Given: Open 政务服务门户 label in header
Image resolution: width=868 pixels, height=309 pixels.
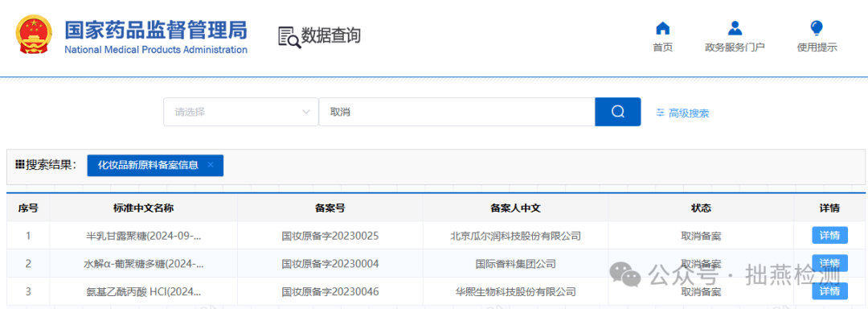Looking at the screenshot, I should coord(735,47).
